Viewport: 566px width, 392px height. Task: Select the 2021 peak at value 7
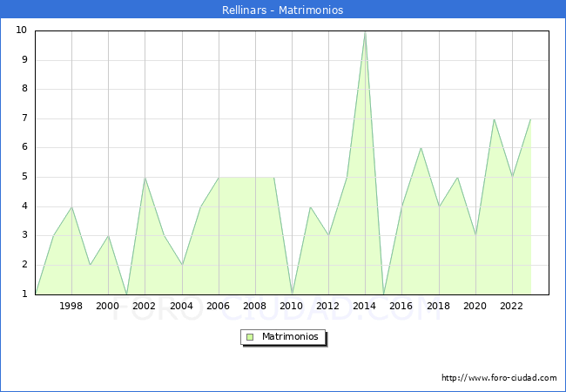[494, 119]
